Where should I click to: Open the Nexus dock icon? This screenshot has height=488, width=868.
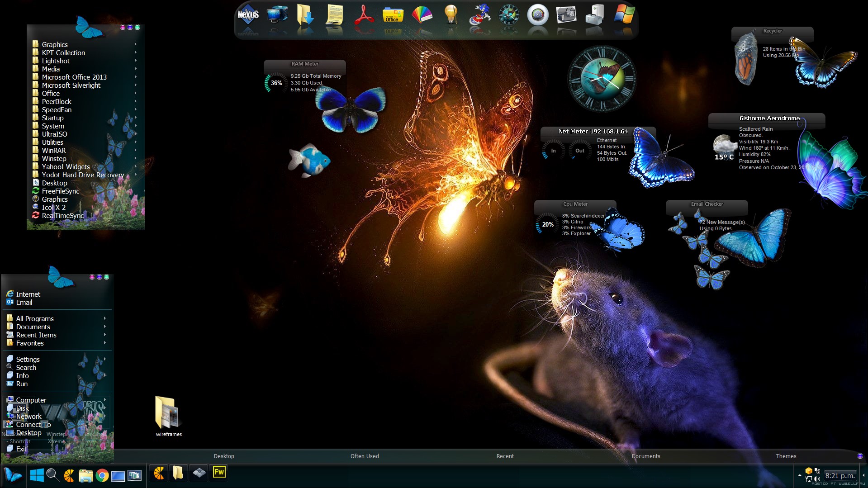pos(248,15)
